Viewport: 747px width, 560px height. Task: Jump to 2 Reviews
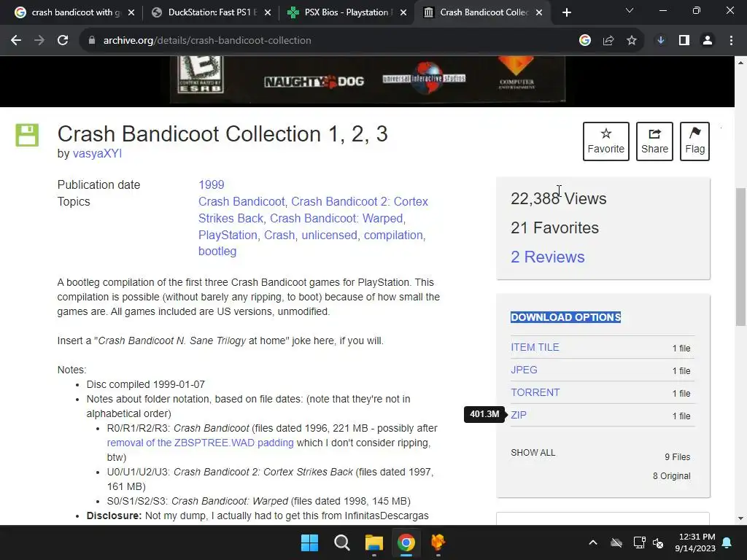point(547,257)
